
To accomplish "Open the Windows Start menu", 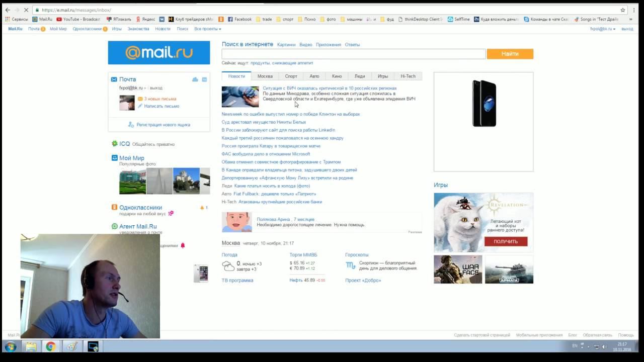I will 10,346.
